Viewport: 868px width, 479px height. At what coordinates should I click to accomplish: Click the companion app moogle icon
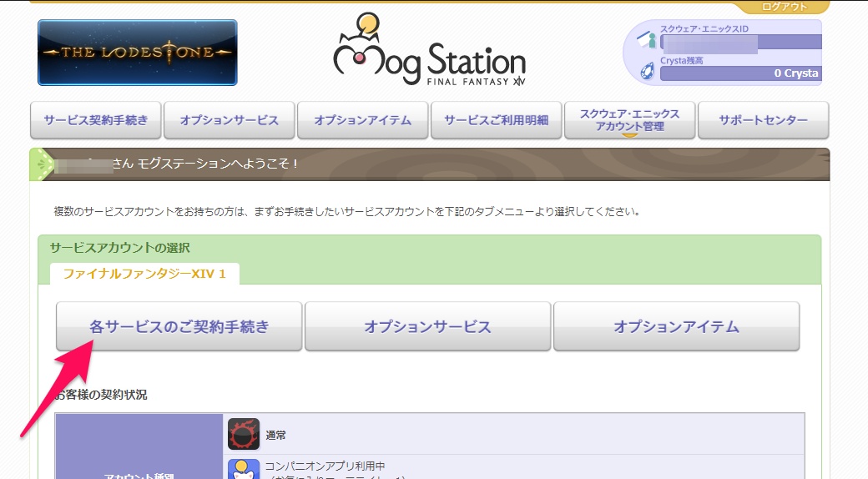(244, 470)
